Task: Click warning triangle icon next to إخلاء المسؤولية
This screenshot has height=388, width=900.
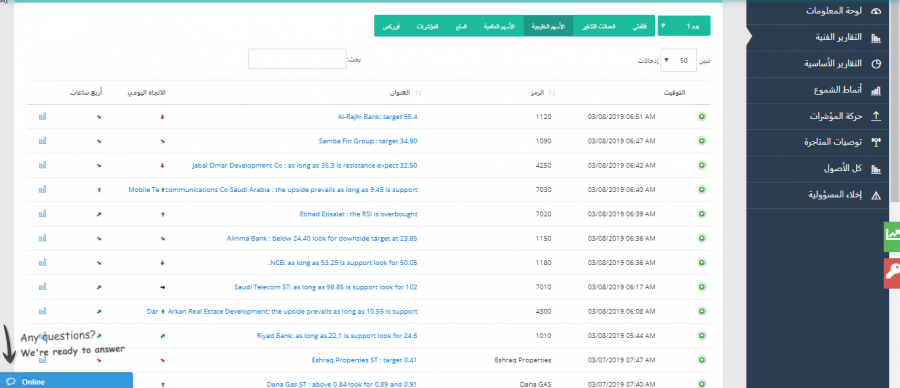Action: (876, 195)
